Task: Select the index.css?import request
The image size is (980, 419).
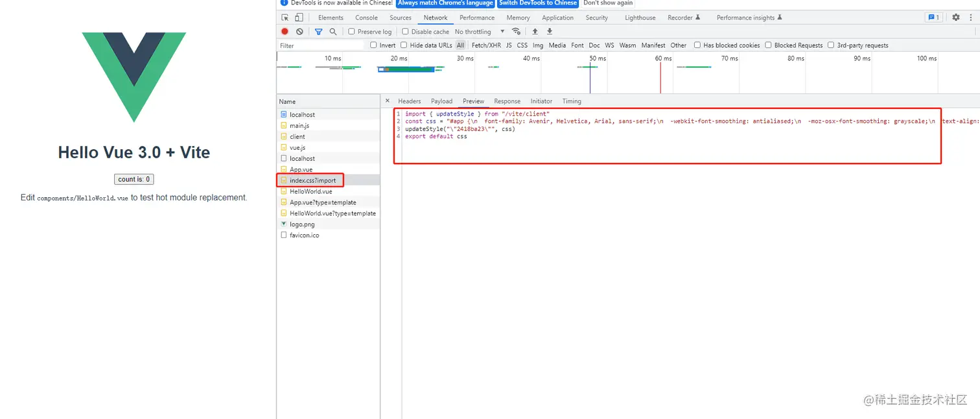Action: coord(329,180)
